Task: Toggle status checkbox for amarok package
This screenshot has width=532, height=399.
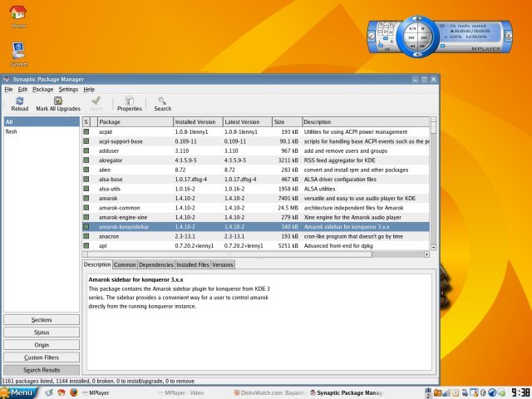Action: (86, 199)
